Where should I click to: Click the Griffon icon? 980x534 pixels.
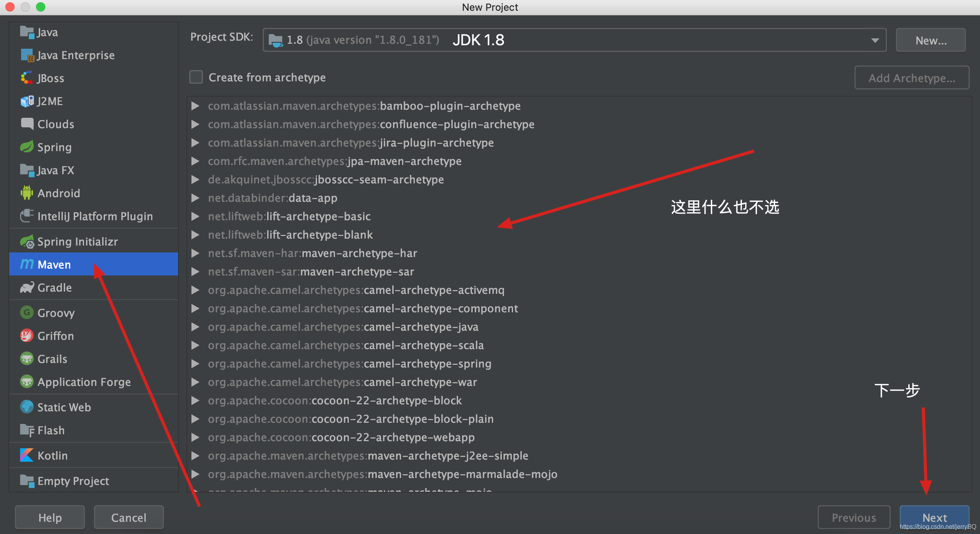pos(27,336)
